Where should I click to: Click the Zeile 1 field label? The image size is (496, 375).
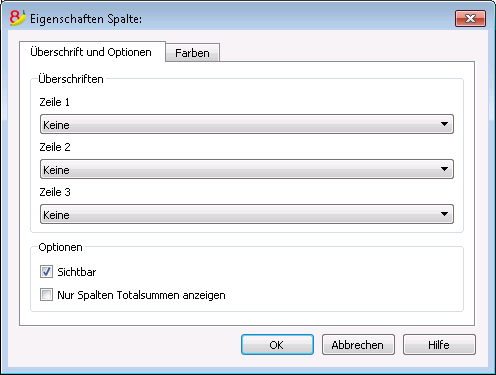click(55, 102)
